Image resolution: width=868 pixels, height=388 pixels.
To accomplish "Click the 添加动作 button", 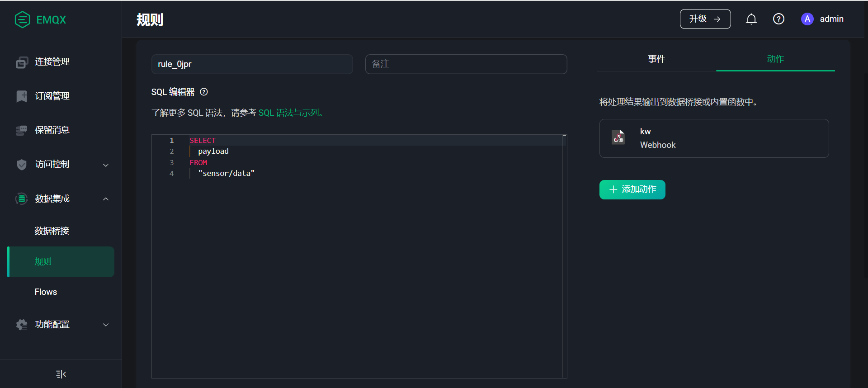I will (632, 189).
